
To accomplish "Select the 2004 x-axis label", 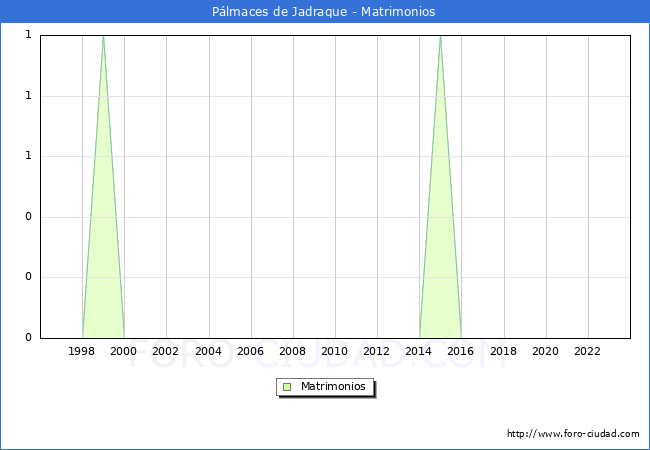I will pyautogui.click(x=209, y=351).
